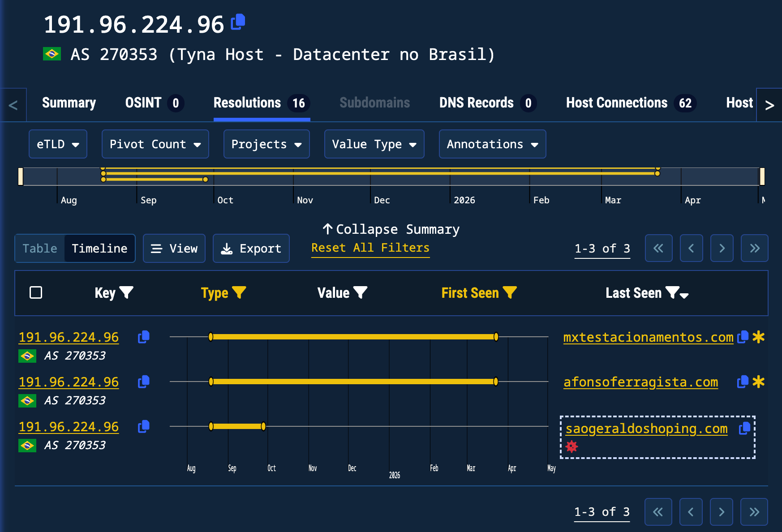Image resolution: width=782 pixels, height=532 pixels.
Task: Select the Resolutions tab
Action: [x=262, y=103]
